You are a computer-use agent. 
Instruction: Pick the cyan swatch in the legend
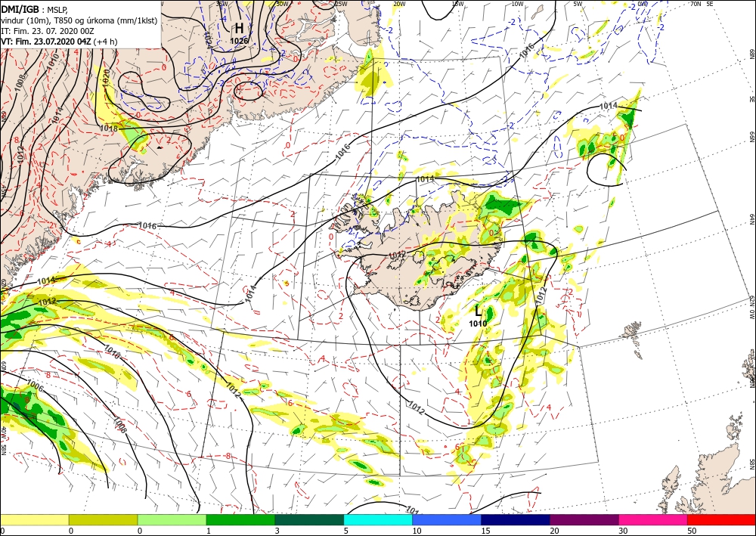[378, 519]
